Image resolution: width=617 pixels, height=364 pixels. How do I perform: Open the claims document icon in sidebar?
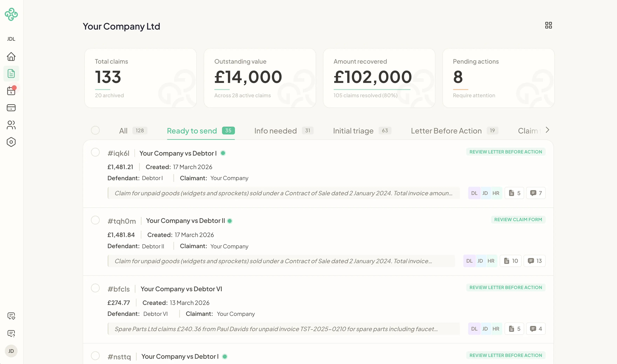[11, 74]
